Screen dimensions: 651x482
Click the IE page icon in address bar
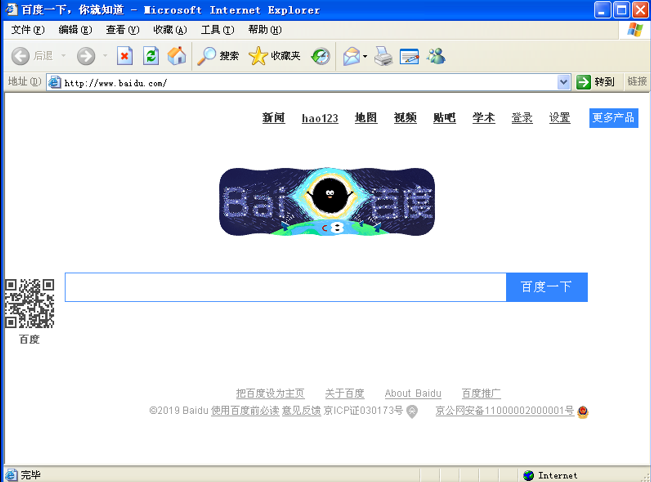pos(54,82)
